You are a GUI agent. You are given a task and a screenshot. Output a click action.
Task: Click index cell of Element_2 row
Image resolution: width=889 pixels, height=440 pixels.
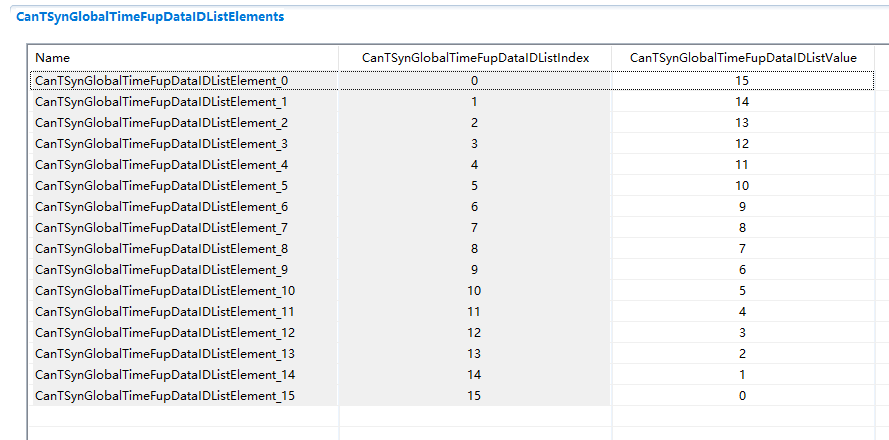point(475,122)
